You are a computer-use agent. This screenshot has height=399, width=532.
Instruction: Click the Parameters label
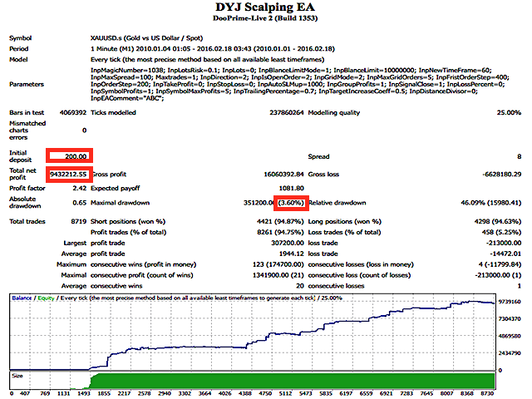tap(27, 84)
